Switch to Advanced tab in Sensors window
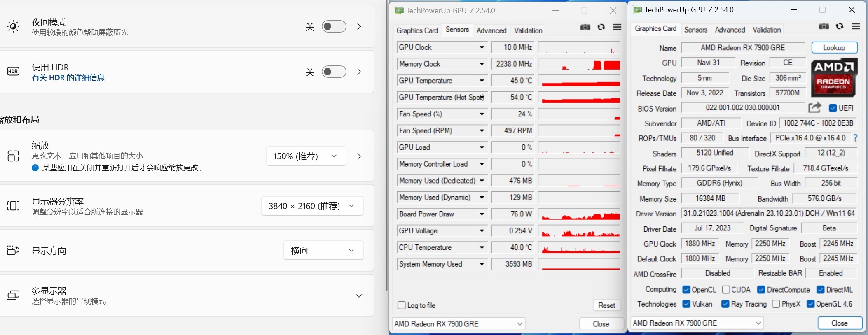This screenshot has width=868, height=335. [491, 30]
